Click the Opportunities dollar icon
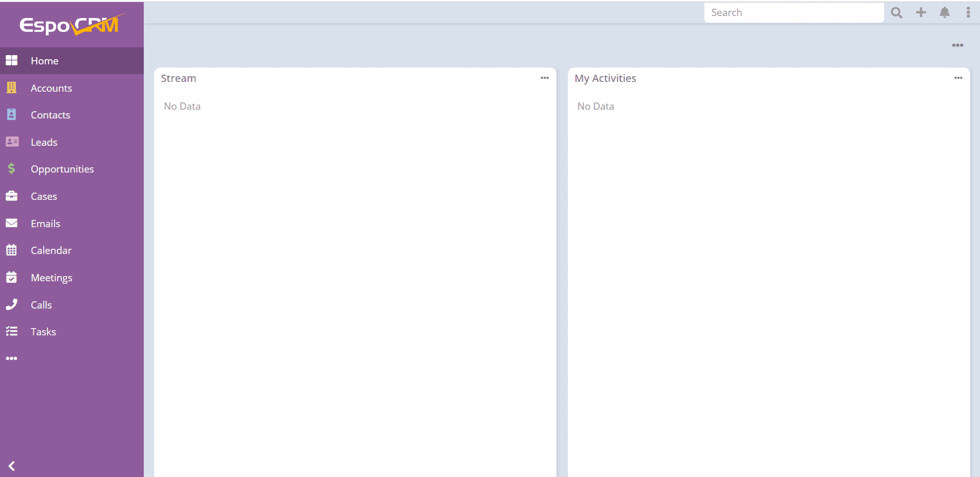The height and width of the screenshot is (477, 980). [x=12, y=168]
